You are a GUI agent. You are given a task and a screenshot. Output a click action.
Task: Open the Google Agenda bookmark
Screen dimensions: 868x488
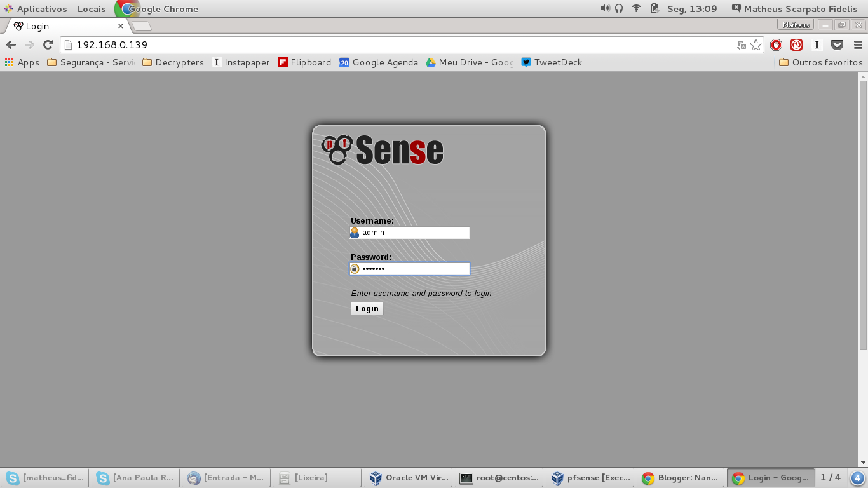click(x=379, y=62)
